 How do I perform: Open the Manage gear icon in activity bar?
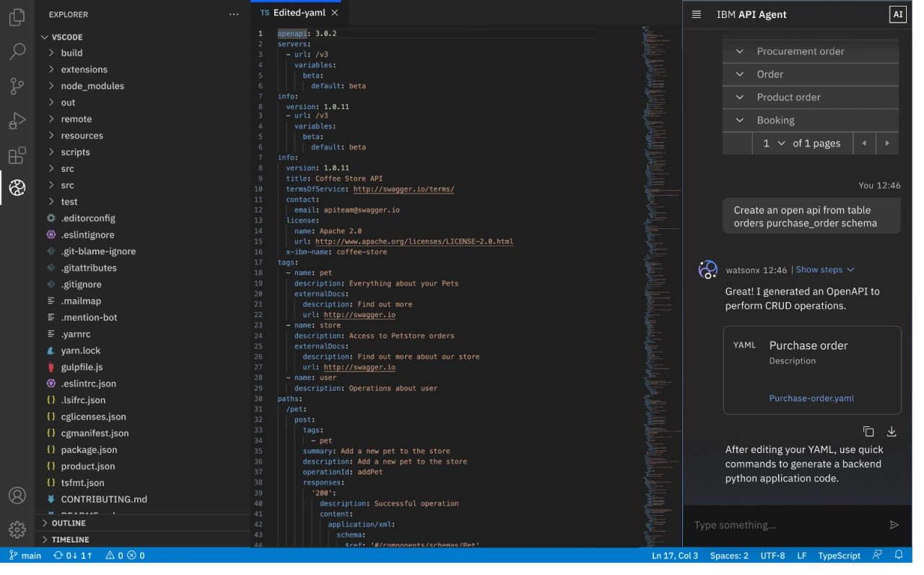(17, 530)
